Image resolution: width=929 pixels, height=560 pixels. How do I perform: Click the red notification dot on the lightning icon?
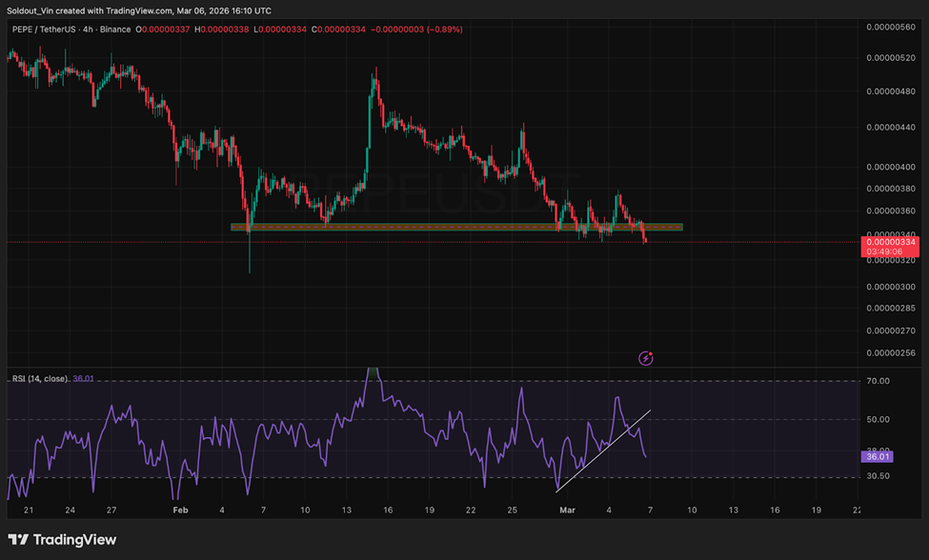click(651, 353)
